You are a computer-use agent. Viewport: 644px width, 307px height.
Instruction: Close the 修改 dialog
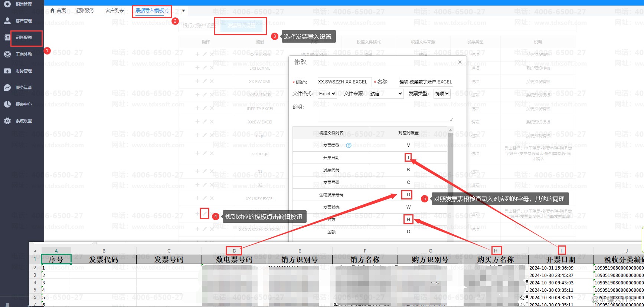(x=460, y=62)
